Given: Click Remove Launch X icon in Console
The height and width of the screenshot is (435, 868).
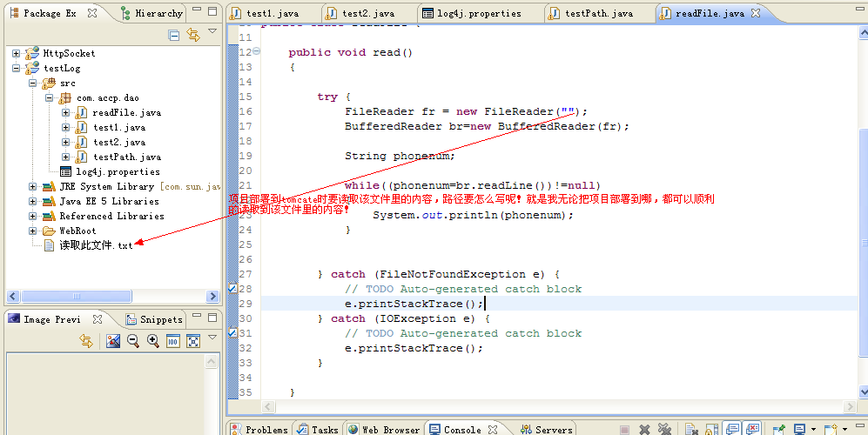Looking at the screenshot, I should pos(644,429).
